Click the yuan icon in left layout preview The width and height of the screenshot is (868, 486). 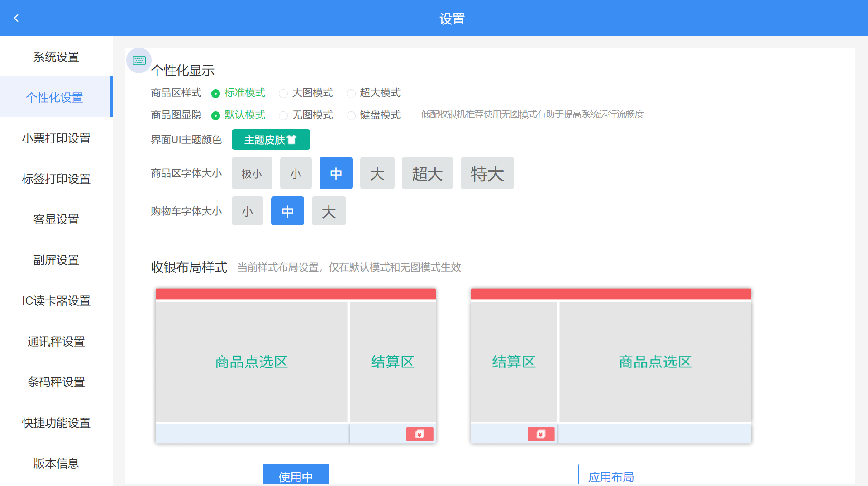[x=420, y=434]
